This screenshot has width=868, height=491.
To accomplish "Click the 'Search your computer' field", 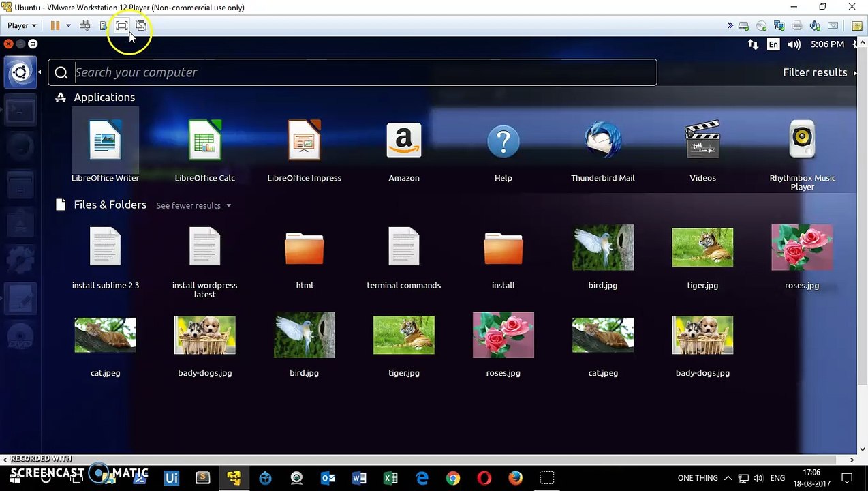I will (352, 72).
